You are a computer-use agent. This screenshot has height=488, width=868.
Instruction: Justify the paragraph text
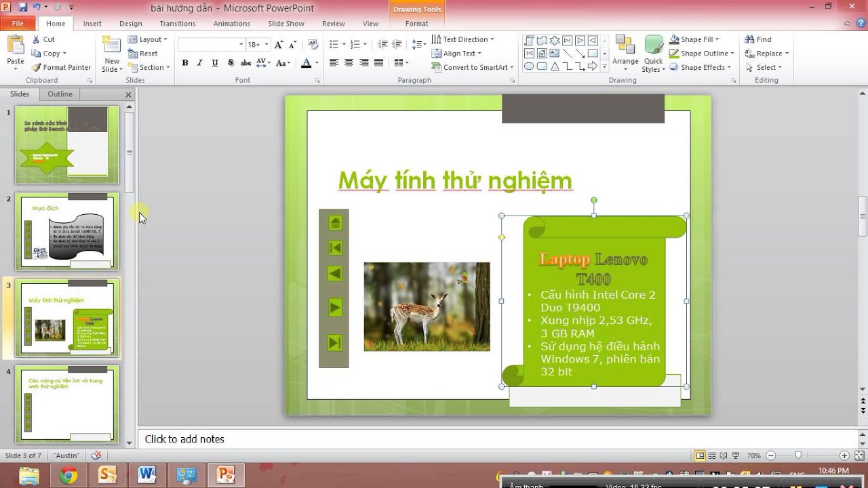(x=378, y=62)
